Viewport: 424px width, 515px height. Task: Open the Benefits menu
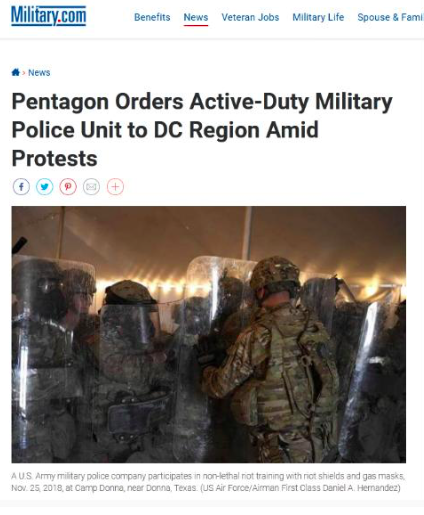click(152, 17)
